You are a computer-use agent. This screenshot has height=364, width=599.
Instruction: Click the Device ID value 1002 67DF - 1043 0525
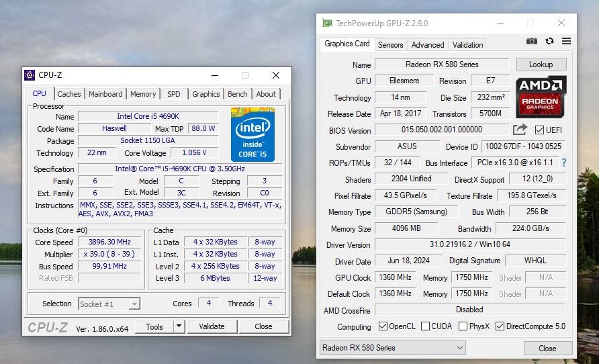pyautogui.click(x=523, y=146)
